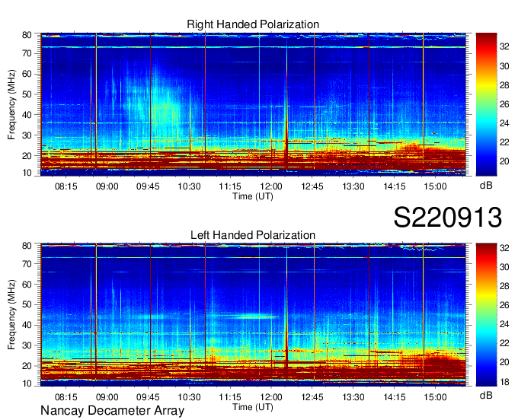Click the 32 dB tick on lower color bar
Screen dimensions: 518x420
pos(504,248)
